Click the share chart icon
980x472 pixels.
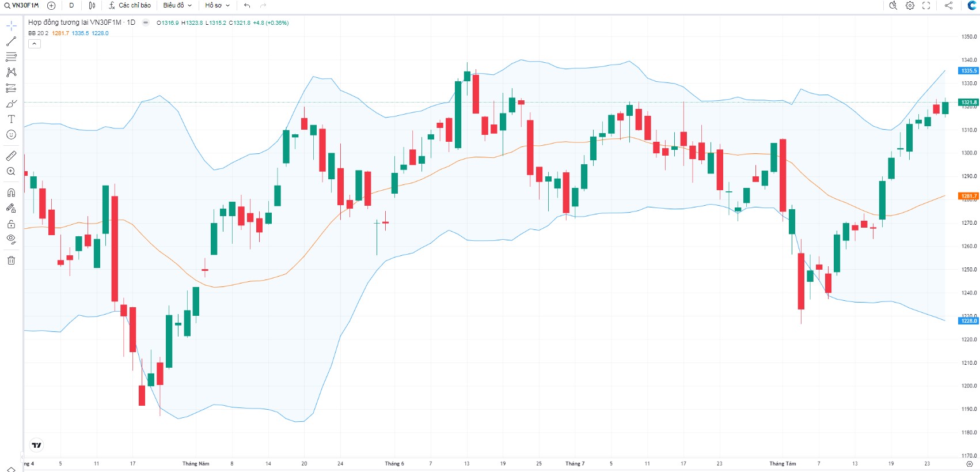pyautogui.click(x=948, y=5)
